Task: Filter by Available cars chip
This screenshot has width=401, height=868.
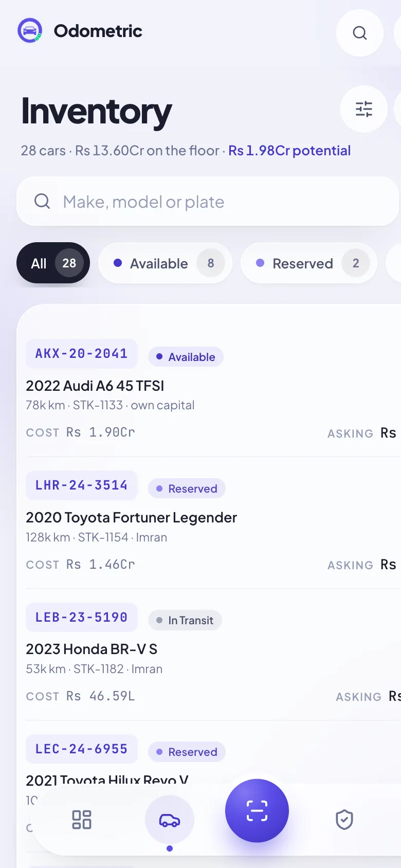Action: 165,263
